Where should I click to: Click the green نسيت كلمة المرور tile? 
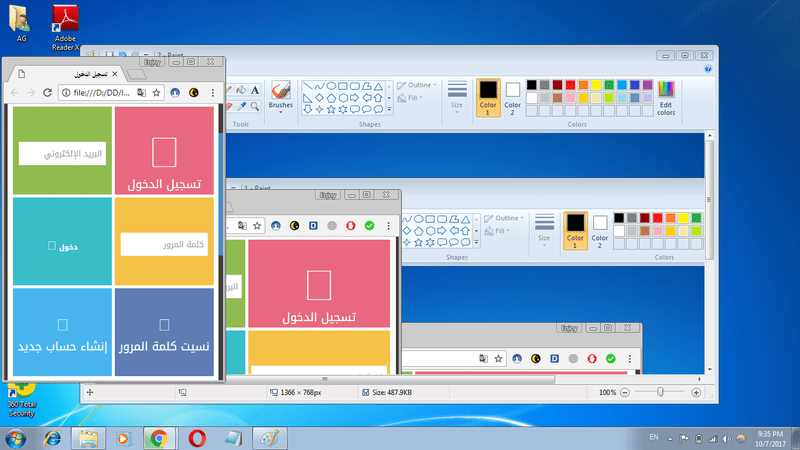[164, 333]
